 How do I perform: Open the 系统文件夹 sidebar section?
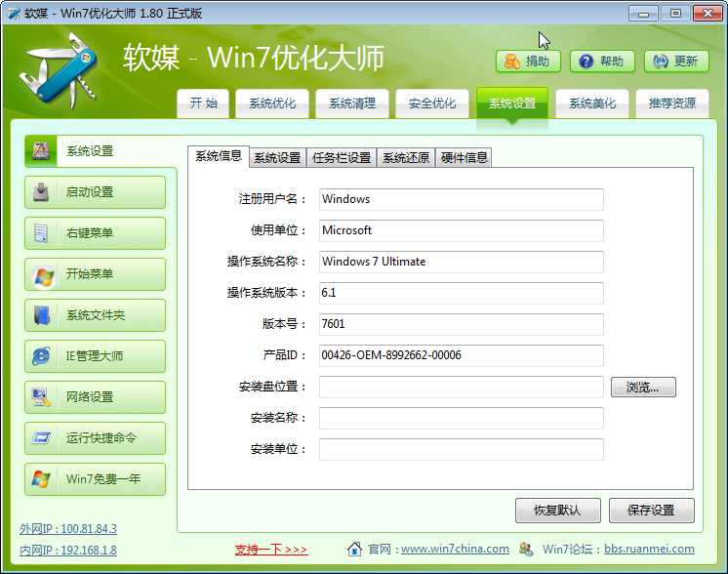point(96,315)
